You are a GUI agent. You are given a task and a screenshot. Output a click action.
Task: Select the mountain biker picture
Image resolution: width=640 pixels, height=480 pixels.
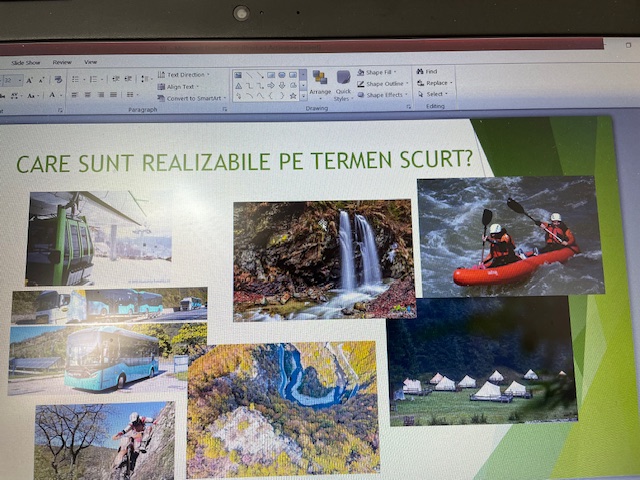[x=104, y=441]
